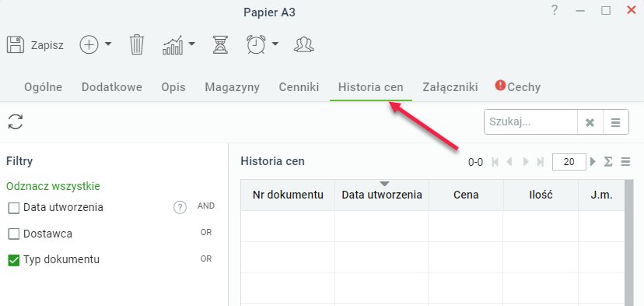Image resolution: width=644 pixels, height=306 pixels.
Task: Click the trash delete icon
Action: point(137,44)
